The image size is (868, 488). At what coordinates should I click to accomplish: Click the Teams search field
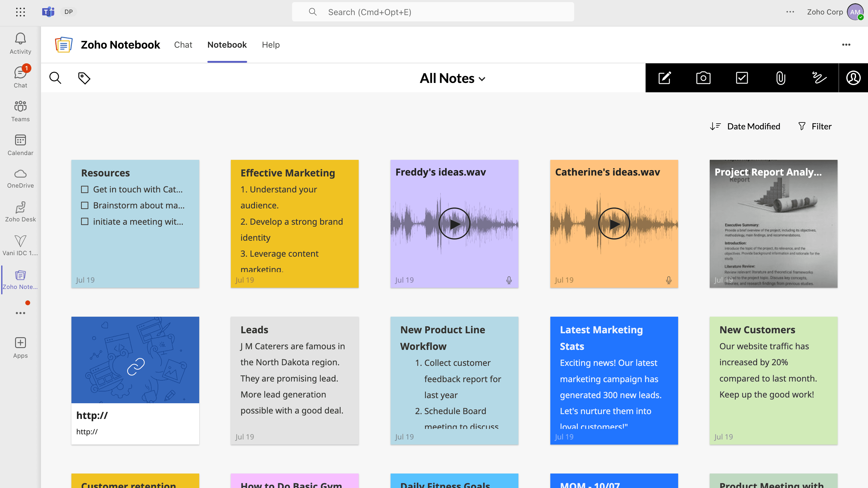coord(433,12)
